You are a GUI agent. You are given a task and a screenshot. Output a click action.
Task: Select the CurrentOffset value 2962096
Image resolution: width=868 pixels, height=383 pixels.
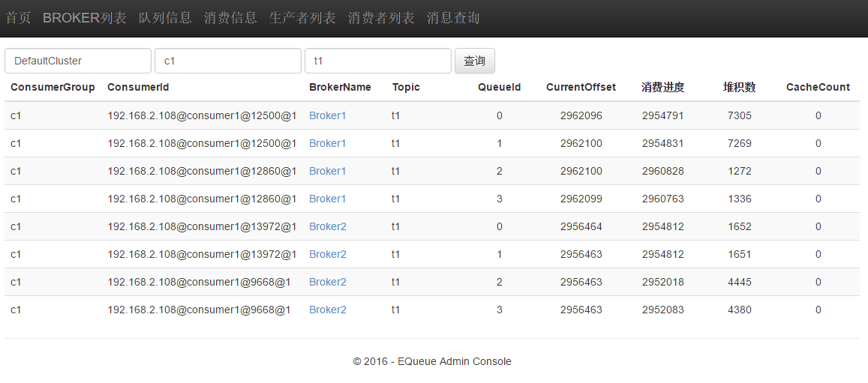tap(581, 115)
